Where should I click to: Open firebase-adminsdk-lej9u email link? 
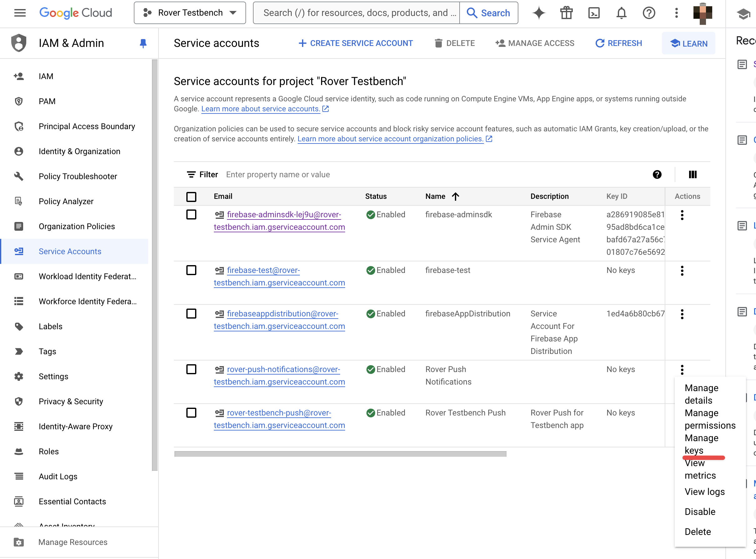[280, 221]
